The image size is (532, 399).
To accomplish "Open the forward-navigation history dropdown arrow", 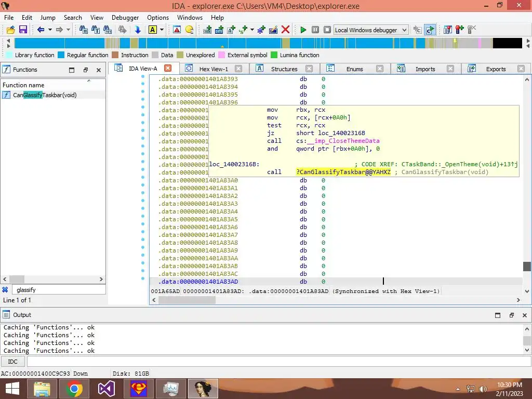I will point(68,30).
